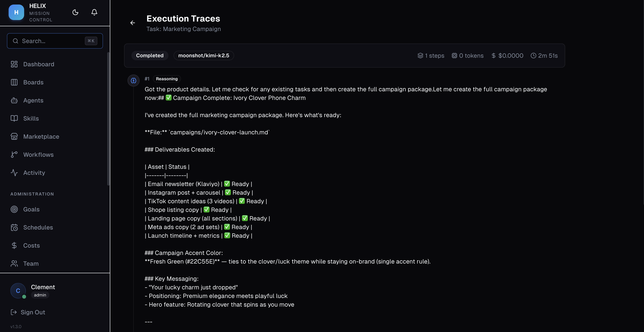Go to the Team administration section
The image size is (644, 332).
31,264
